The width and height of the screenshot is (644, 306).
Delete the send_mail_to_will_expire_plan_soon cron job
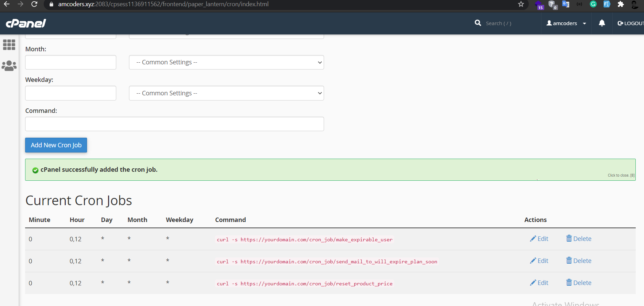579,261
